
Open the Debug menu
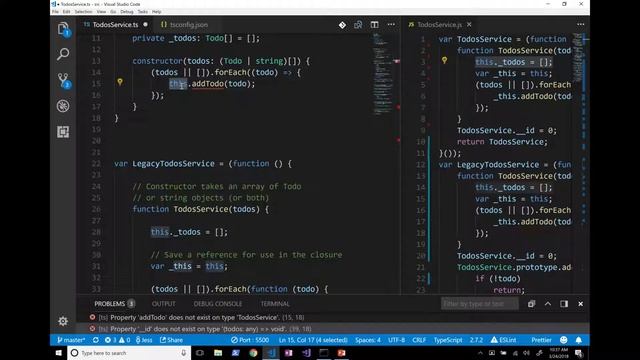click(127, 12)
